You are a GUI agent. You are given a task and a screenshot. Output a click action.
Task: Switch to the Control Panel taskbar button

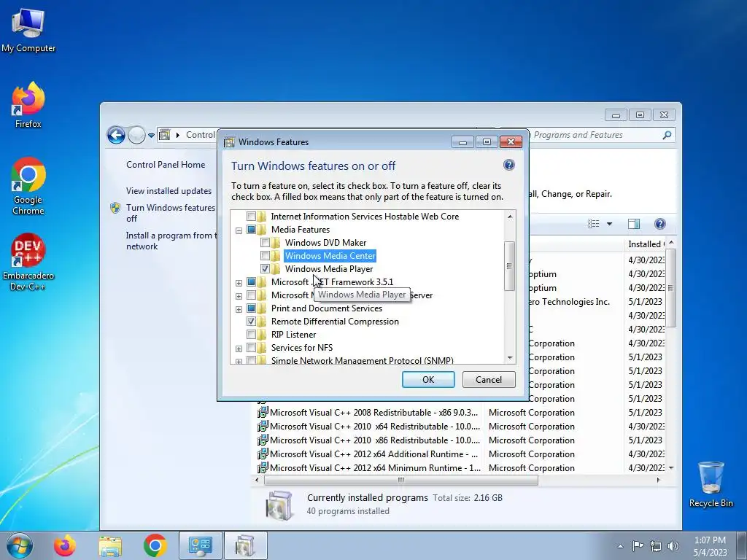tap(200, 545)
